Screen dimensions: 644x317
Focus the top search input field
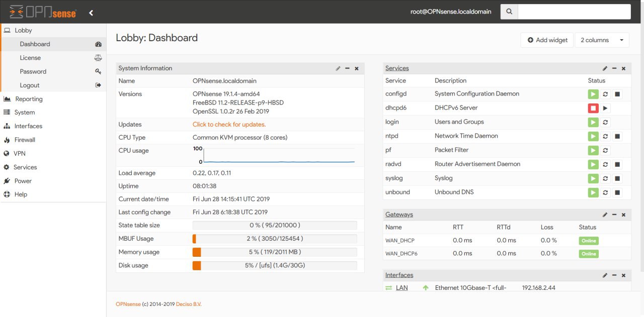(x=574, y=12)
